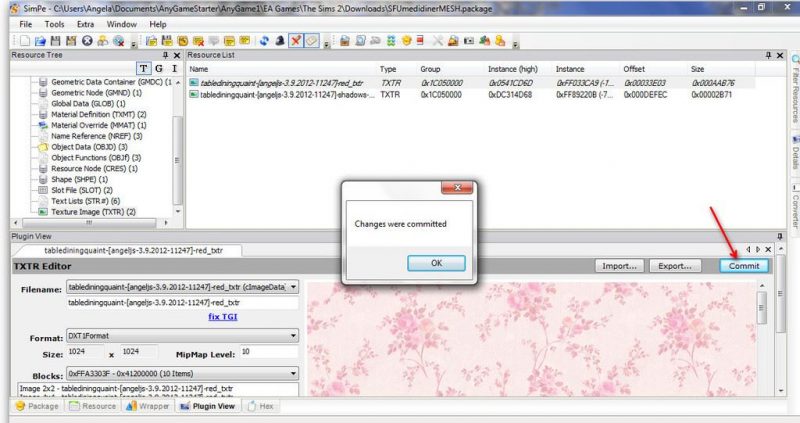Toggle the eraser toolbar button next to red X

(x=311, y=41)
